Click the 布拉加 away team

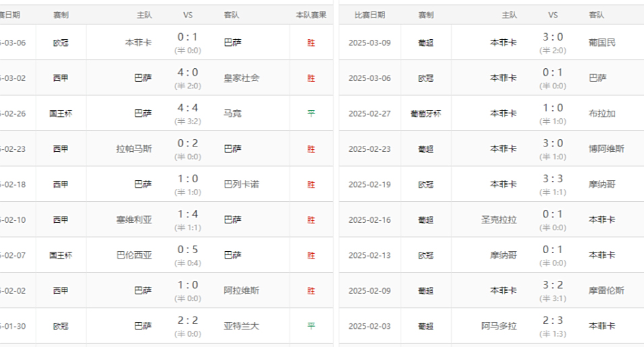tap(602, 113)
